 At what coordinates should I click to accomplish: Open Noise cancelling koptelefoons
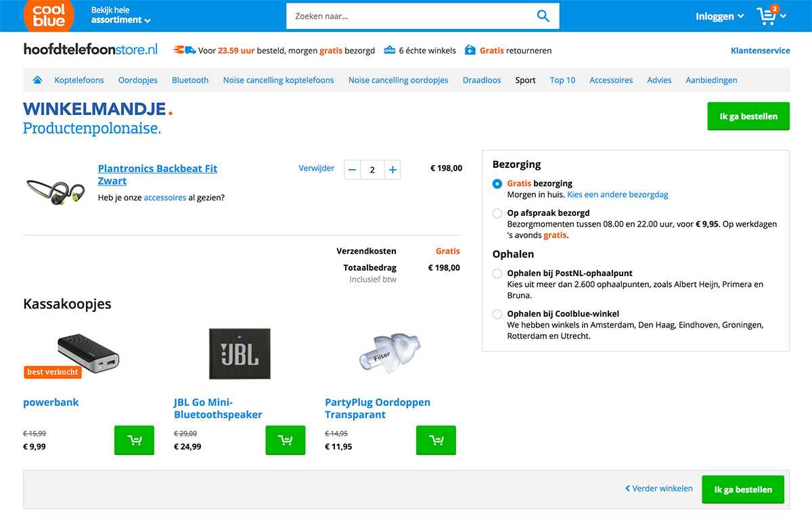click(279, 80)
